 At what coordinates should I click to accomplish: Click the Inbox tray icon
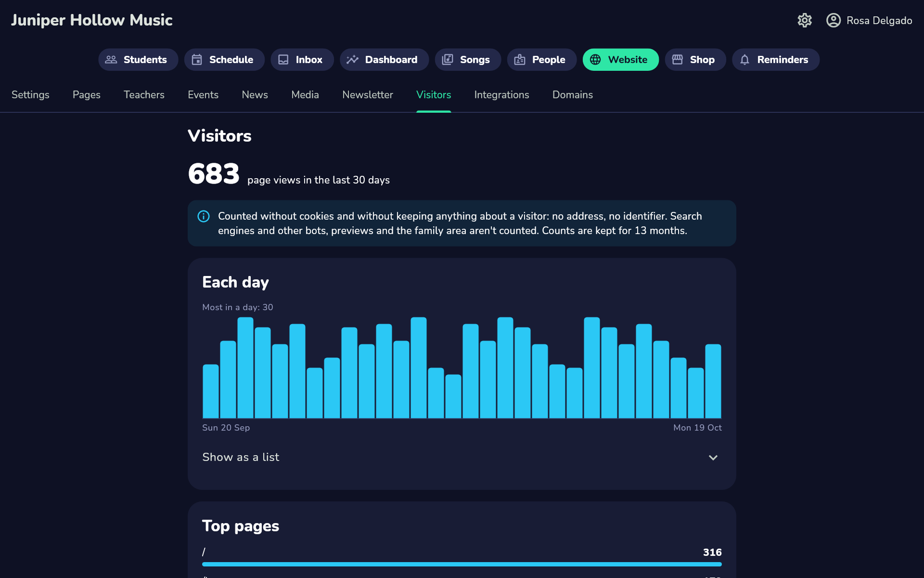(x=283, y=60)
